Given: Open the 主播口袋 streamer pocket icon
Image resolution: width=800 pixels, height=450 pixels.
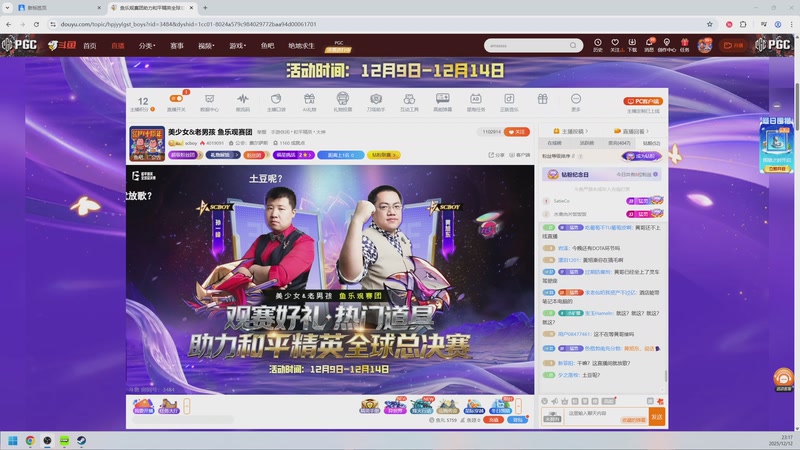Looking at the screenshot, I should coord(276,102).
